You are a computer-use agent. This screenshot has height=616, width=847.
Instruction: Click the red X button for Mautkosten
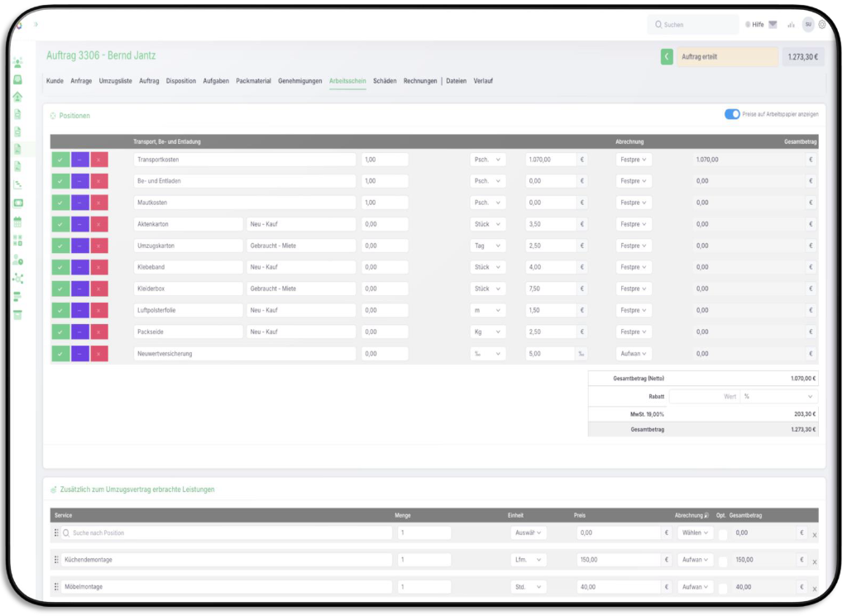(x=99, y=203)
